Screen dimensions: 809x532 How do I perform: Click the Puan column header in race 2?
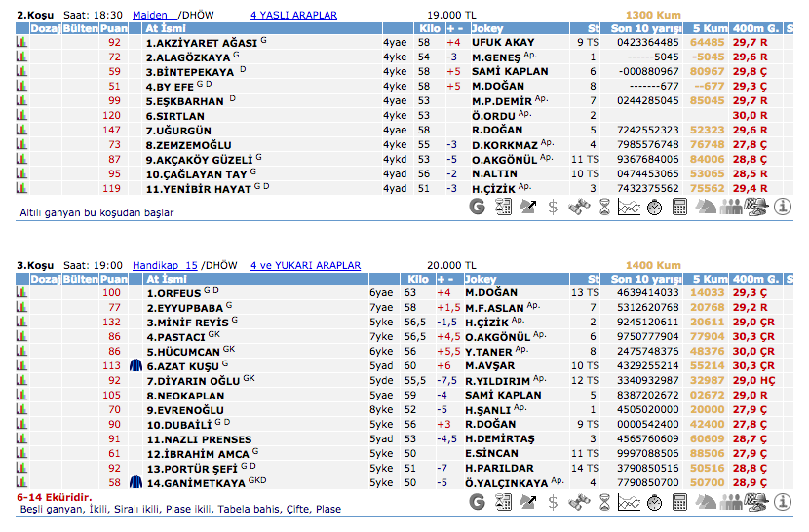(113, 29)
